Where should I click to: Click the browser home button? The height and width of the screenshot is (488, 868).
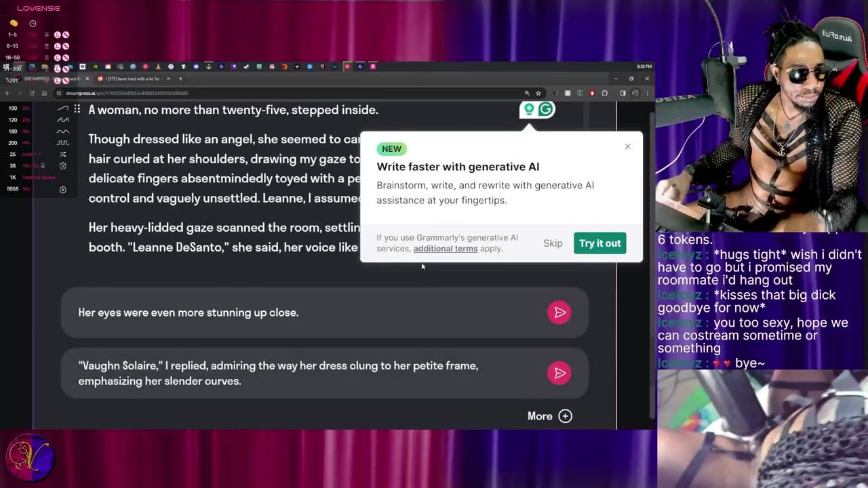pyautogui.click(x=44, y=93)
